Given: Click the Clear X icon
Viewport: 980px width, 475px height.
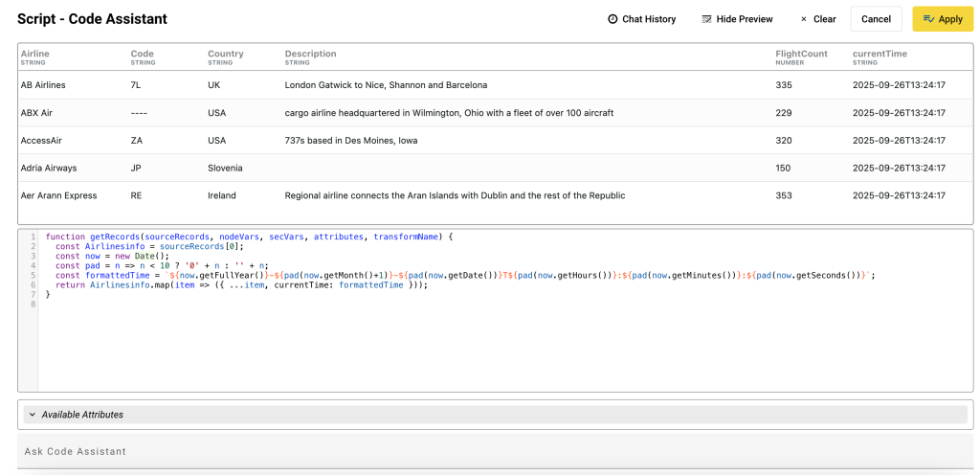Looking at the screenshot, I should [803, 19].
